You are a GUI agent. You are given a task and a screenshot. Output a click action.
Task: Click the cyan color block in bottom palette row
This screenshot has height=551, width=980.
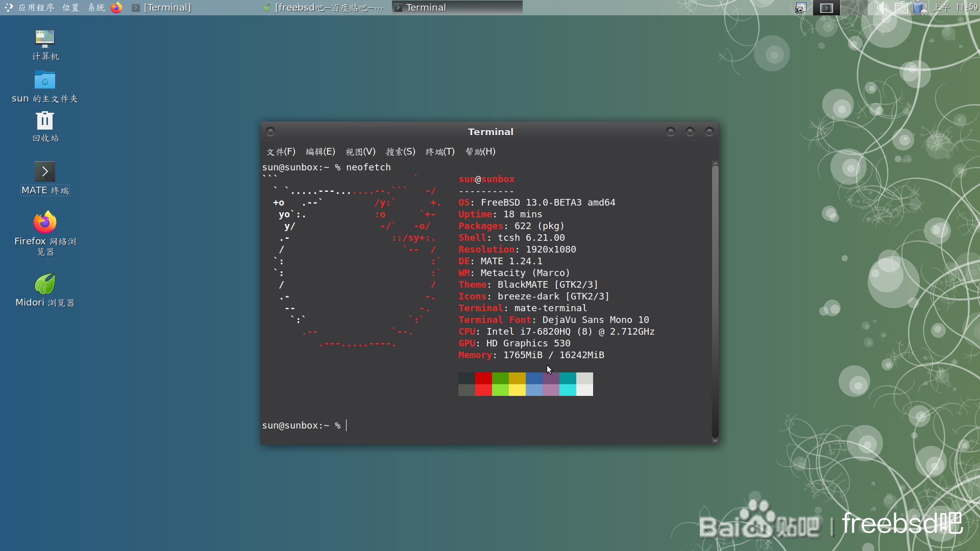[x=568, y=390]
